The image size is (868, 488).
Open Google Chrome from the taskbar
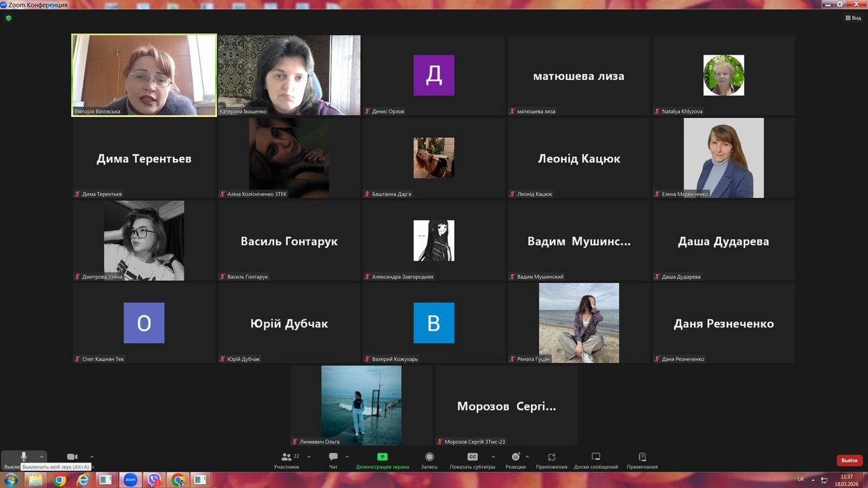coord(60,480)
